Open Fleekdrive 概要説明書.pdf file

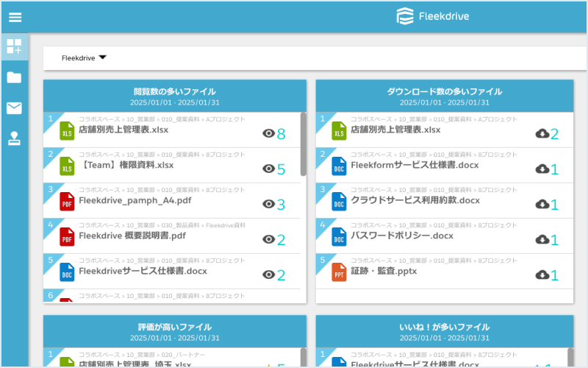132,236
